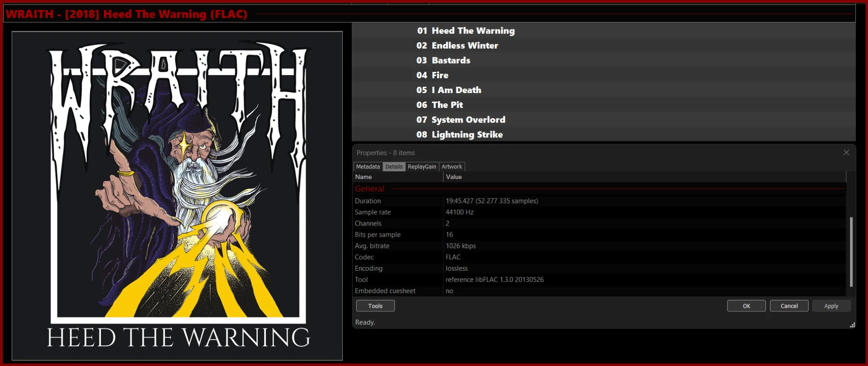868x366 pixels.
Task: Click the Wraith album cover artwork
Action: [x=177, y=196]
